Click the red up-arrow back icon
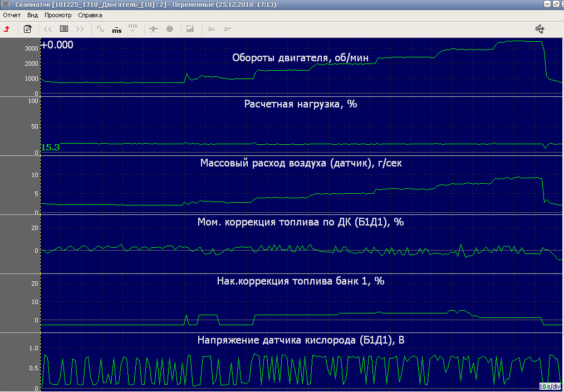The image size is (564, 392). pos(7,29)
